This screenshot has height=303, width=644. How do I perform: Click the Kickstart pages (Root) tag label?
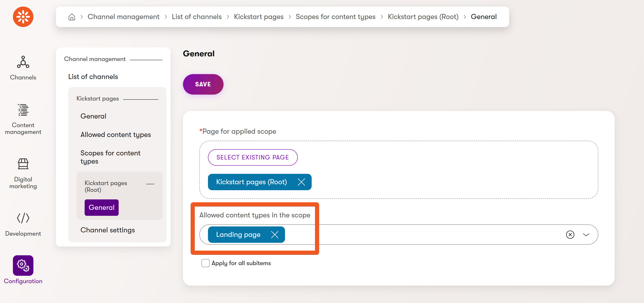251,182
